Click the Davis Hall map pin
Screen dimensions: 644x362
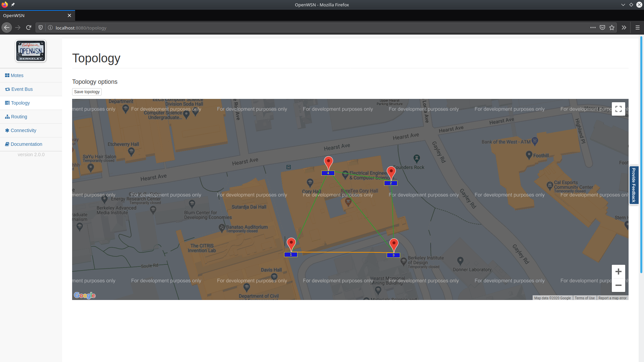tap(274, 277)
